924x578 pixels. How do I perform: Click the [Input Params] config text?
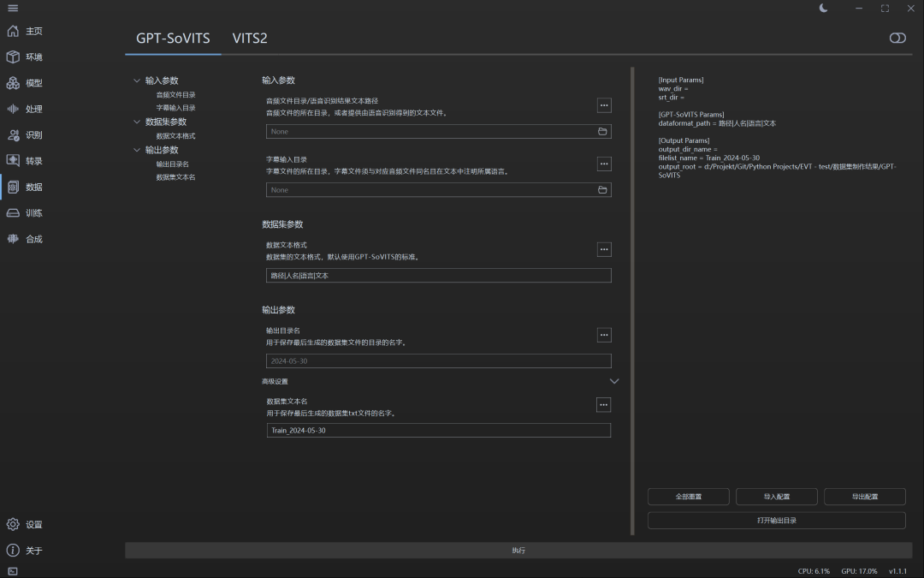pyautogui.click(x=681, y=80)
